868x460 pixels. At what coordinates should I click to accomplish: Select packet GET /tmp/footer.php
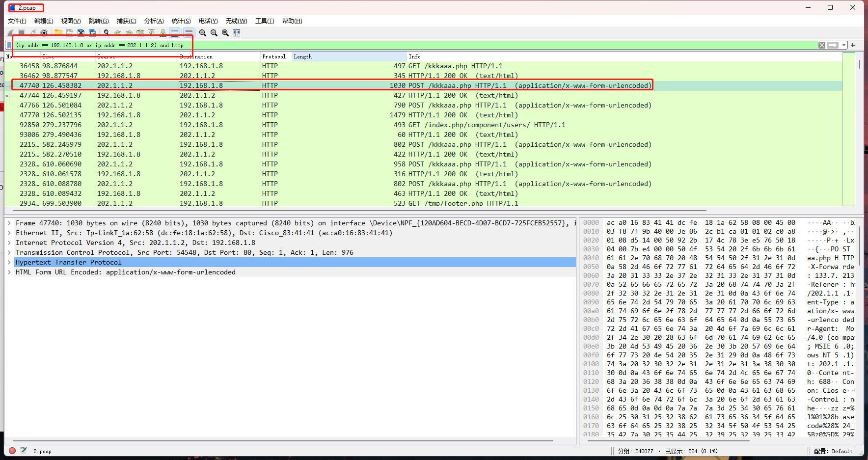tap(423, 203)
